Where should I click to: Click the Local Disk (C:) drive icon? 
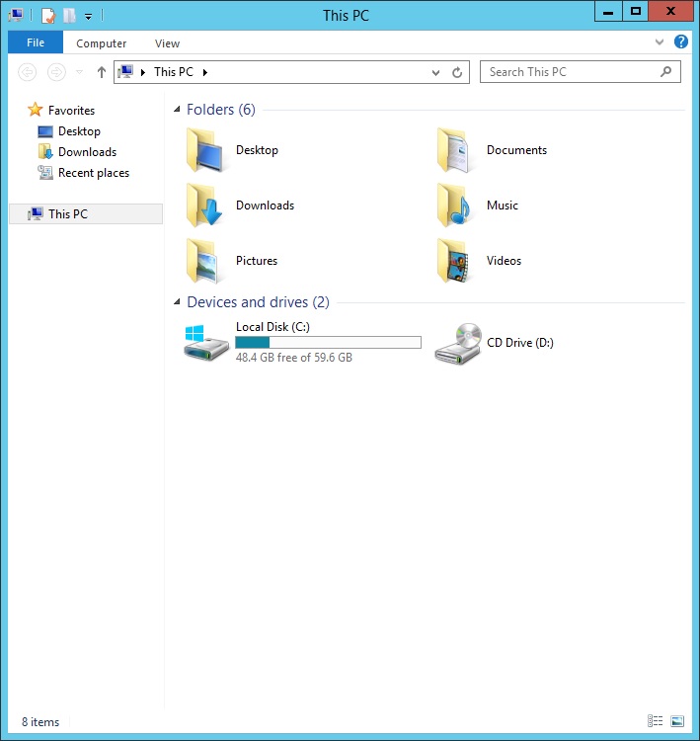[x=207, y=342]
